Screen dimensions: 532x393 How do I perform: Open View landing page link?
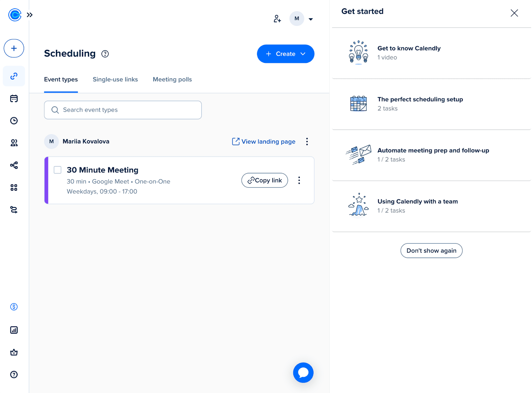(264, 142)
